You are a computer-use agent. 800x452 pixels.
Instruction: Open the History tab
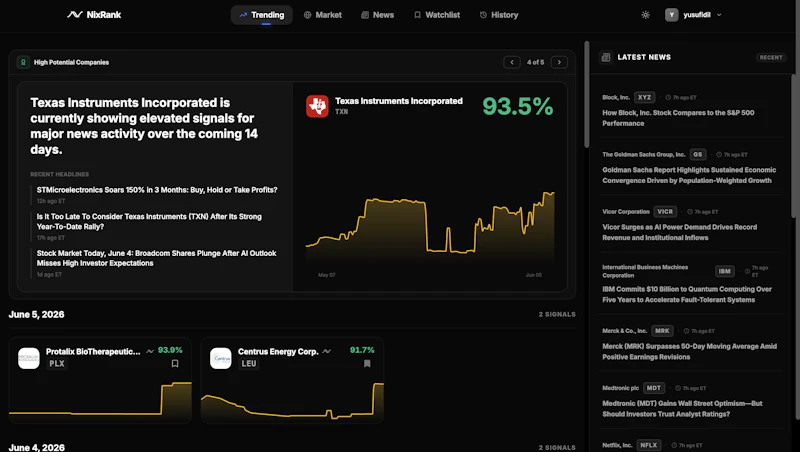pos(499,15)
